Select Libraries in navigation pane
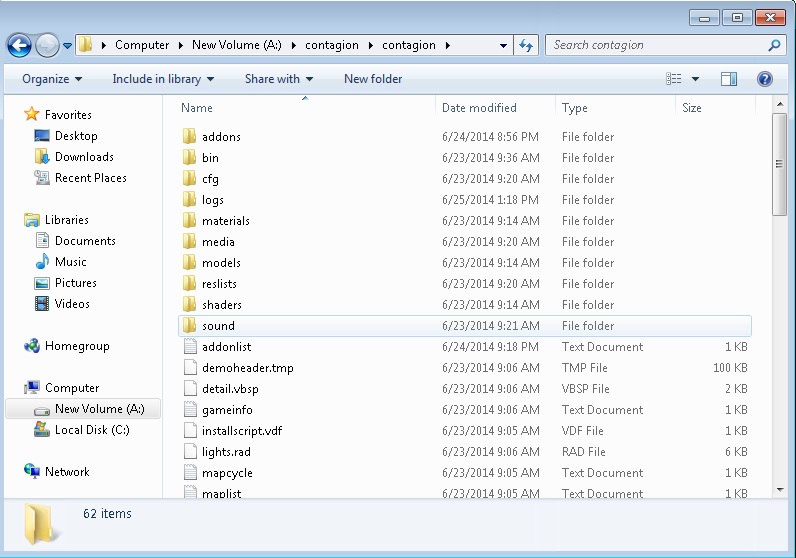796x558 pixels. coord(67,220)
